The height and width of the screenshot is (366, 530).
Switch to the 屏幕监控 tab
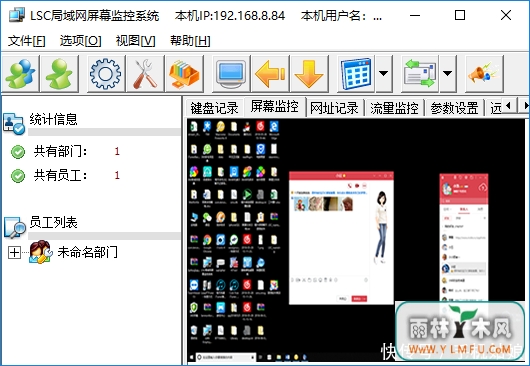(274, 106)
